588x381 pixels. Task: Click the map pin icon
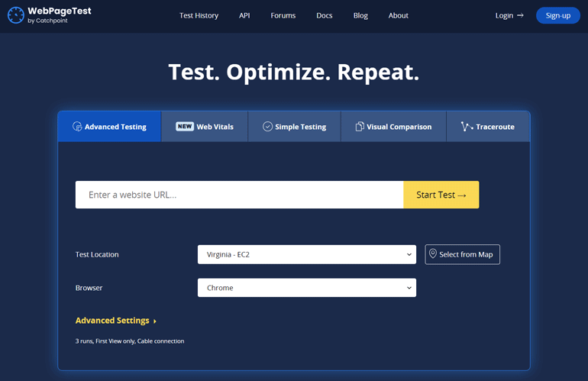point(433,254)
